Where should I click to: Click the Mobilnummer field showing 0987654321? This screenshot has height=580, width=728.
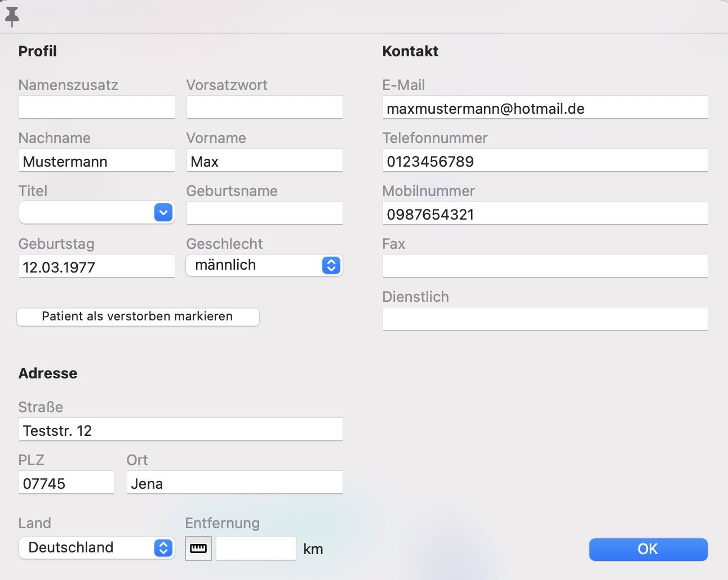(x=545, y=213)
